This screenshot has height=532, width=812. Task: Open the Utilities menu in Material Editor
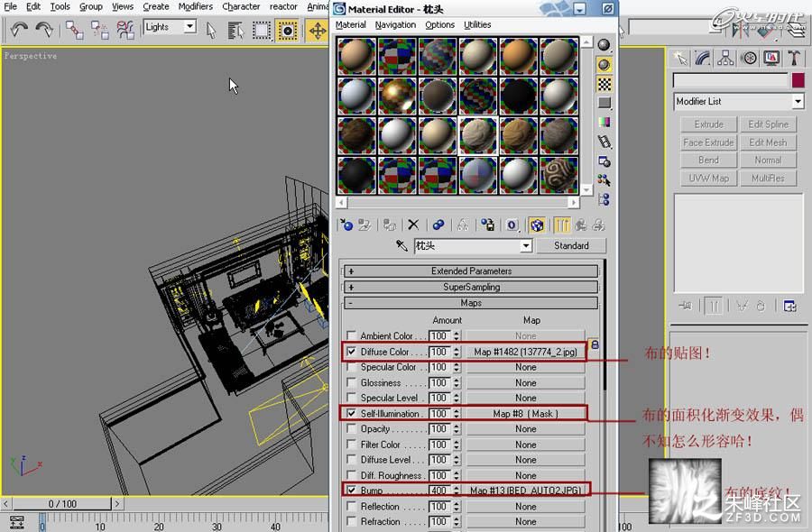[x=477, y=25]
